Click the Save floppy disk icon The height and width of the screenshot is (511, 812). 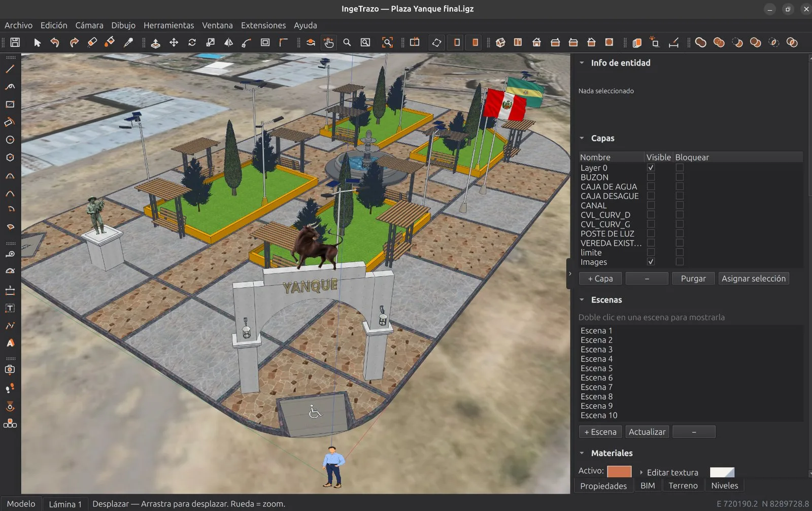click(x=15, y=43)
